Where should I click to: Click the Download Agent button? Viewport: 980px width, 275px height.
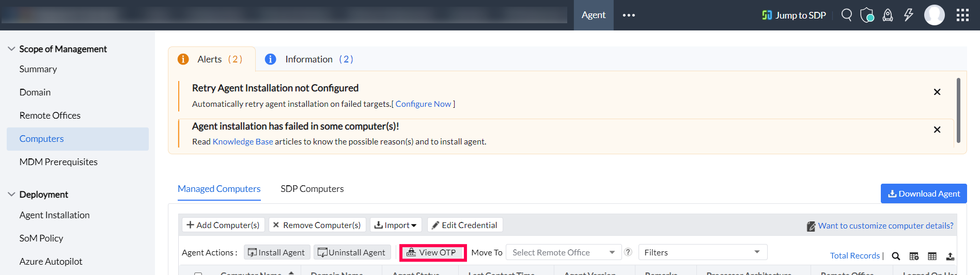(x=924, y=193)
